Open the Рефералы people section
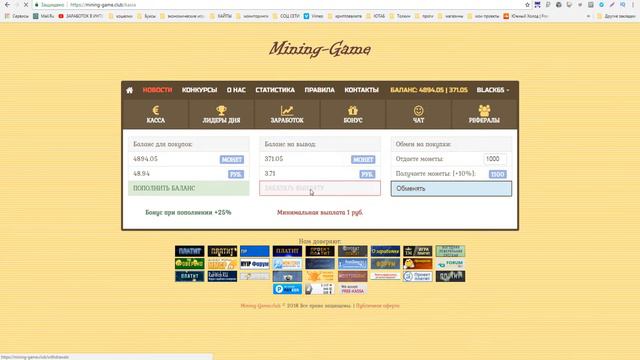 click(484, 114)
